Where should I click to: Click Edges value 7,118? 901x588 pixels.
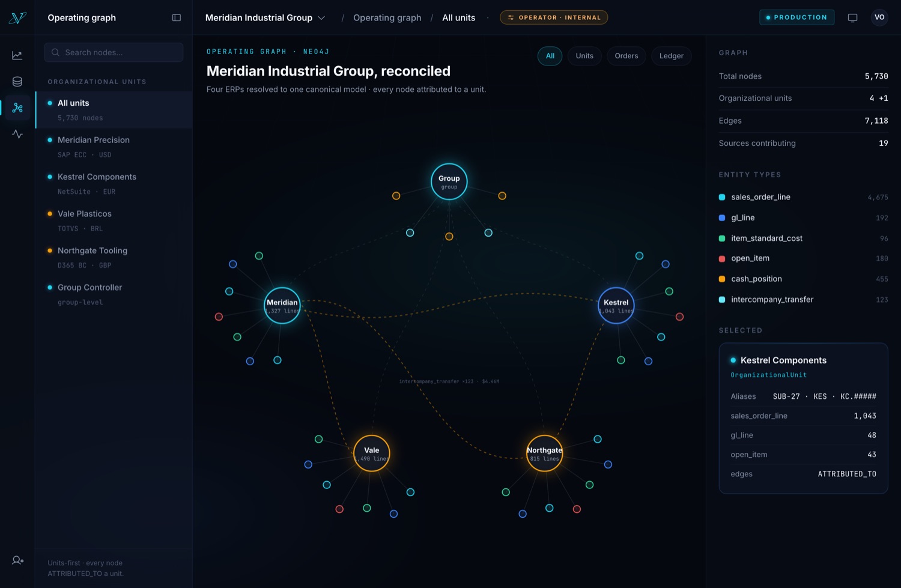[x=876, y=121]
